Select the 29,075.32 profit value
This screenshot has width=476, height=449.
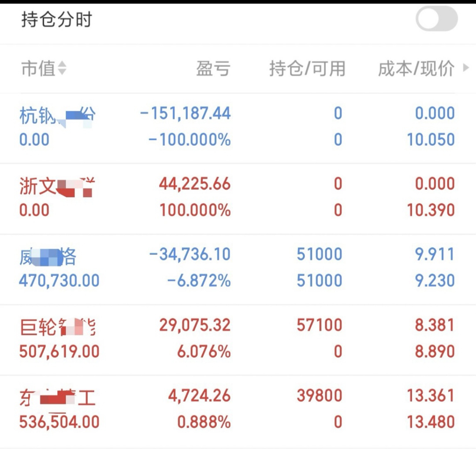[x=195, y=325]
